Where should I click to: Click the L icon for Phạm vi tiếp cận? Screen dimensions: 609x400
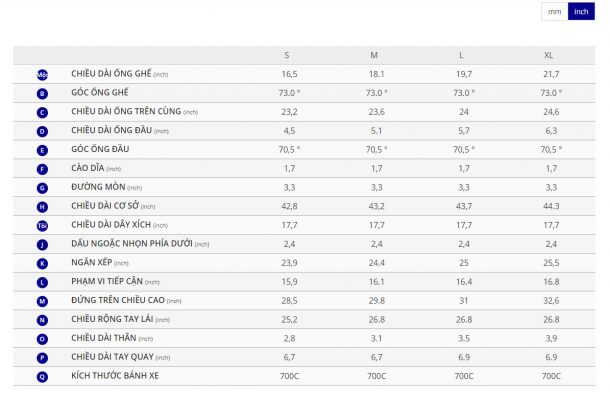point(42,282)
